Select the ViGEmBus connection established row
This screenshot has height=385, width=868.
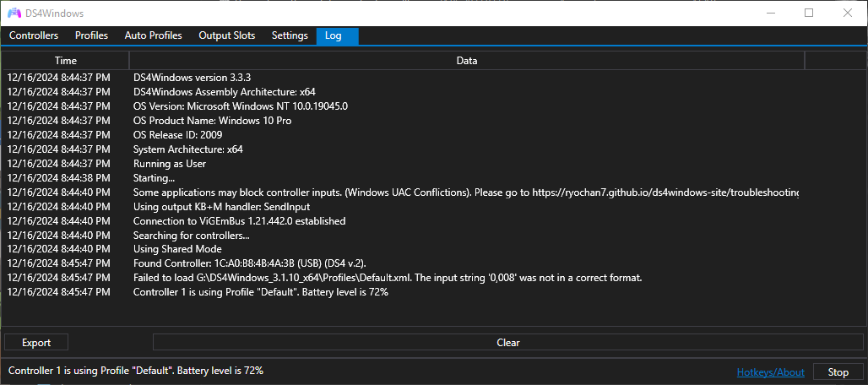coord(239,220)
